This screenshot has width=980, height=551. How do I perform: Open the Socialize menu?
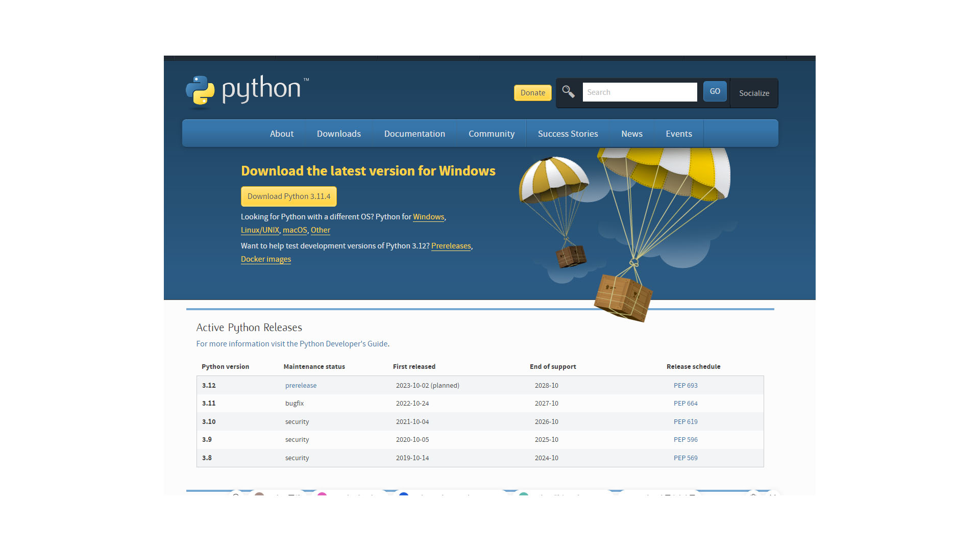click(x=754, y=93)
